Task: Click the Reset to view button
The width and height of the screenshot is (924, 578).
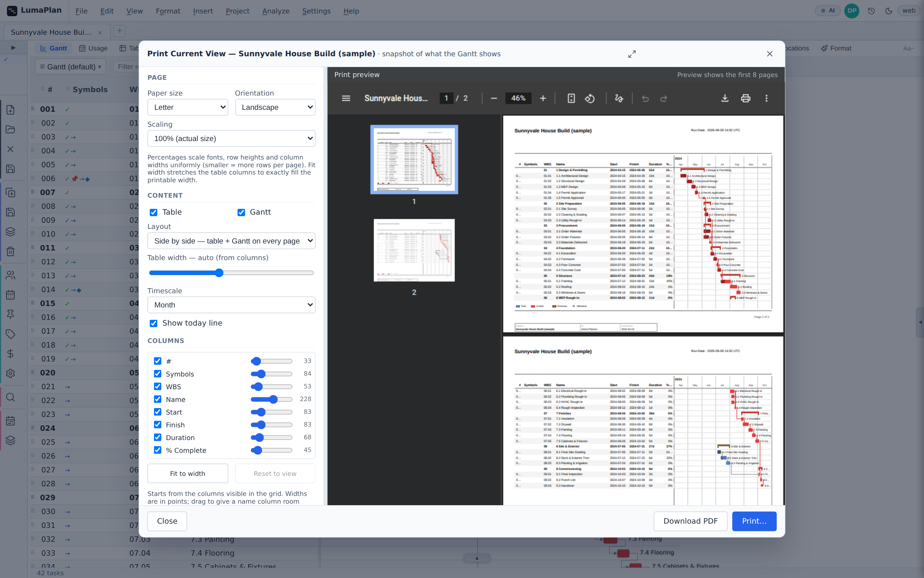Action: click(x=275, y=474)
